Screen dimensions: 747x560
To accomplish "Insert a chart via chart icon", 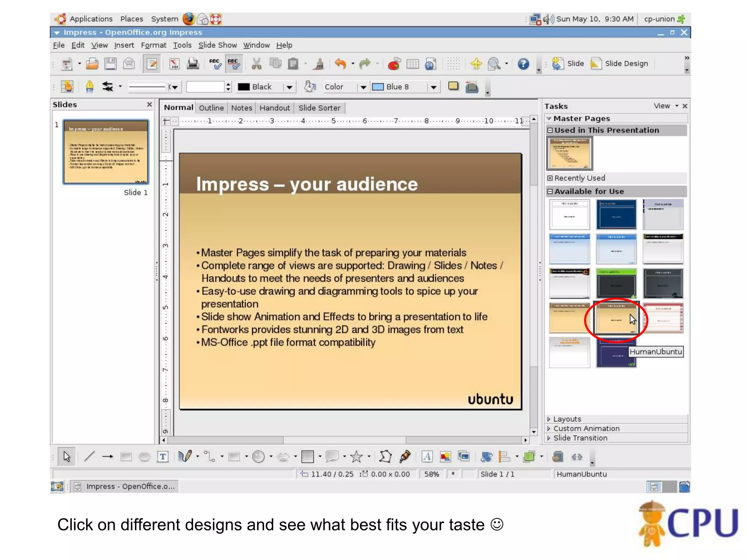I will point(394,64).
